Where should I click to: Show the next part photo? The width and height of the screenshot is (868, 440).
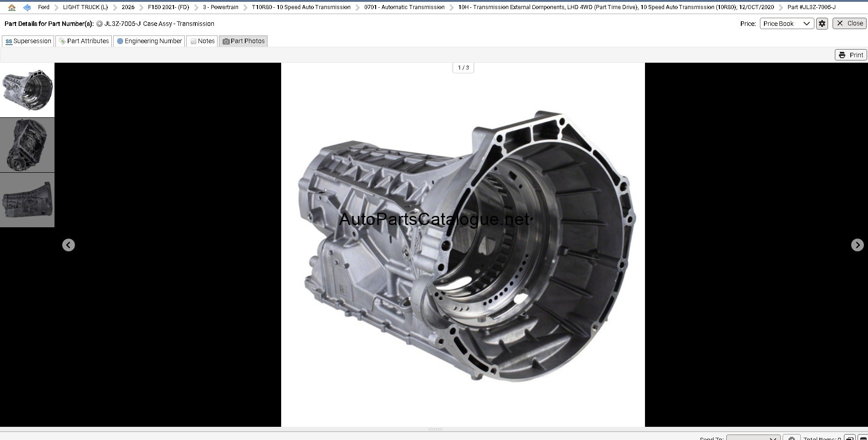click(857, 245)
